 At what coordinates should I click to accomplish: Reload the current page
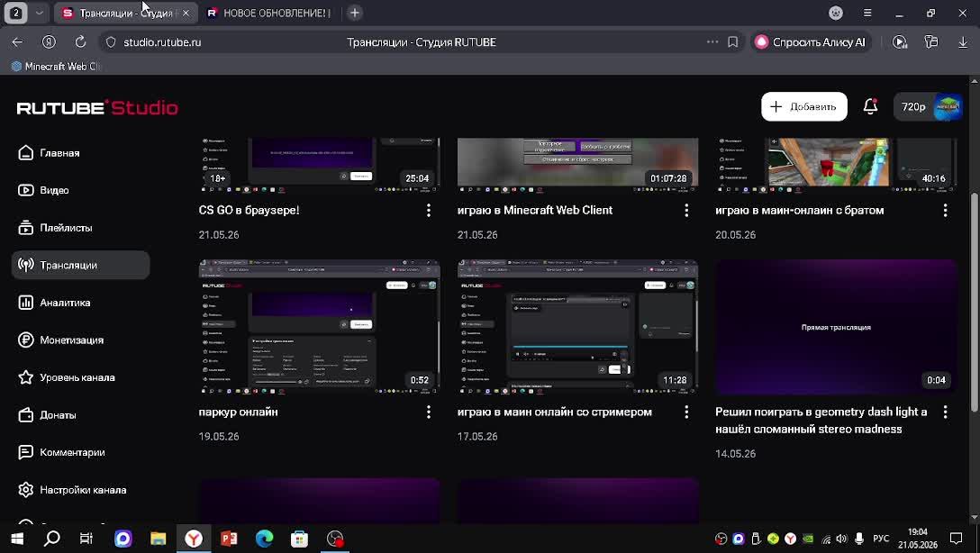click(x=81, y=41)
